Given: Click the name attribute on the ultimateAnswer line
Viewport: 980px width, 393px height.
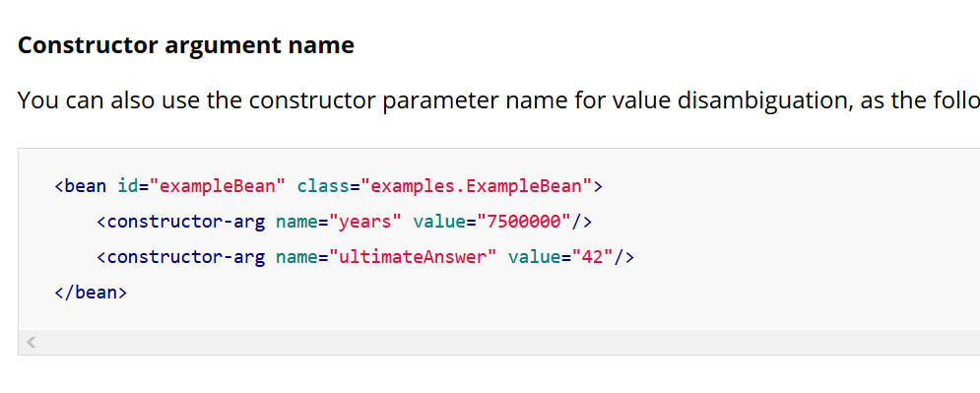Looking at the screenshot, I should pos(296,257).
